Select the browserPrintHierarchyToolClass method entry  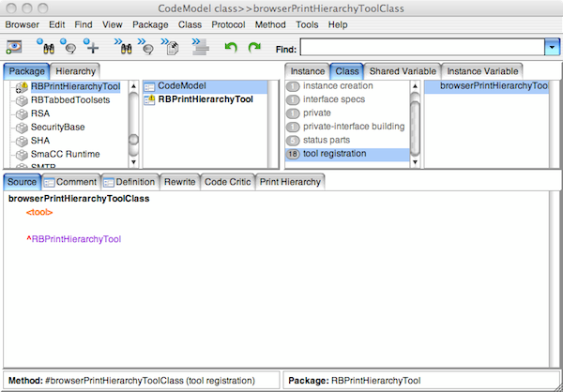[486, 86]
